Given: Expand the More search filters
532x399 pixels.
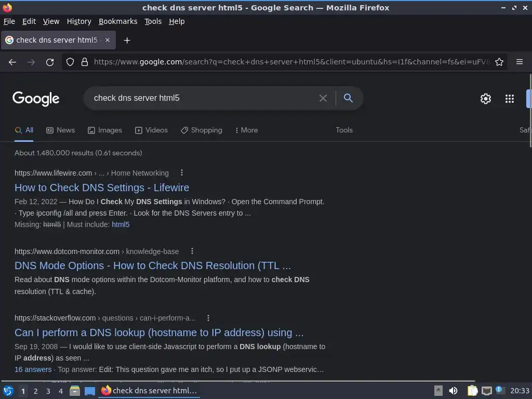Looking at the screenshot, I should [247, 130].
